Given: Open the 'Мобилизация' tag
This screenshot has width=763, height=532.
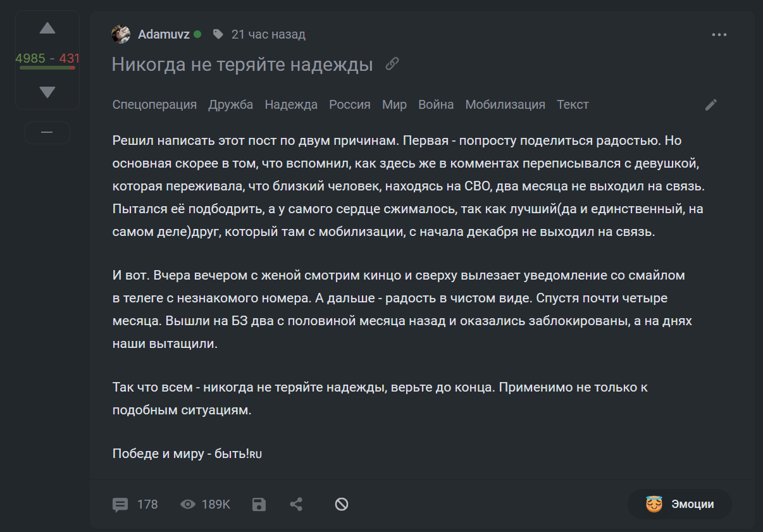Looking at the screenshot, I should 505,104.
